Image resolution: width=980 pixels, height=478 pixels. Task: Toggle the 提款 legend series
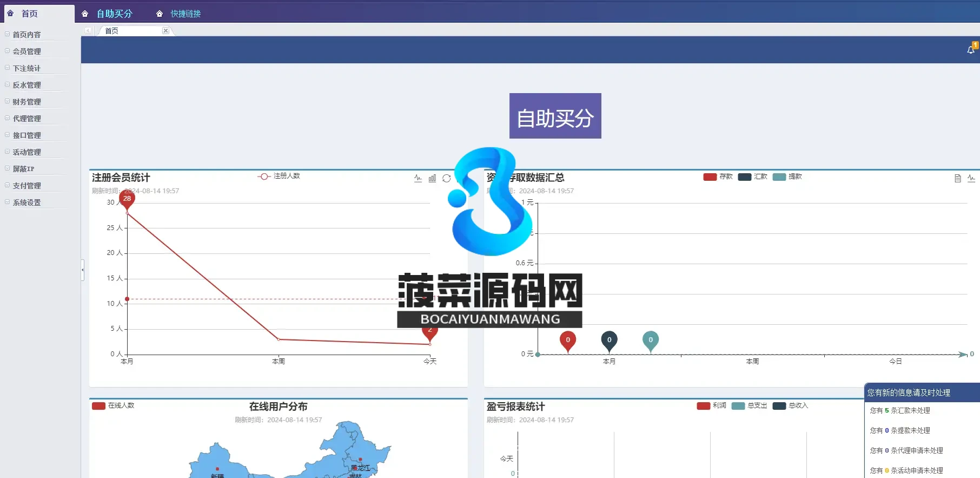(787, 176)
